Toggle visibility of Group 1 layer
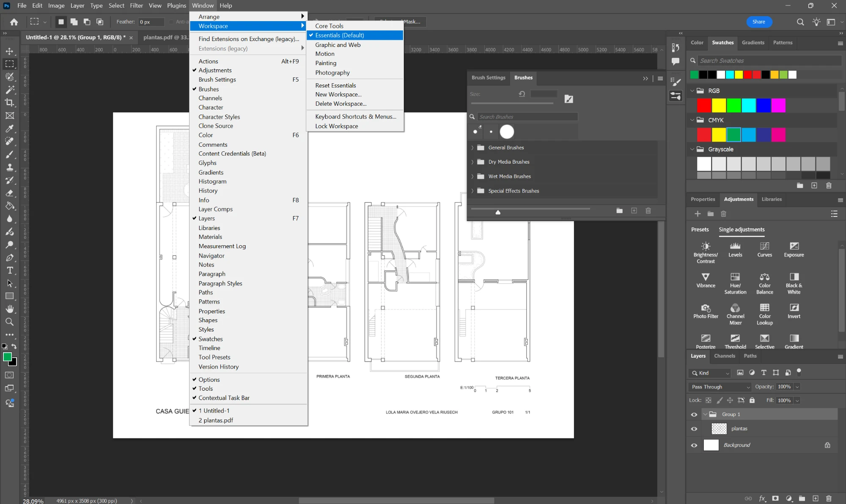 [x=694, y=414]
